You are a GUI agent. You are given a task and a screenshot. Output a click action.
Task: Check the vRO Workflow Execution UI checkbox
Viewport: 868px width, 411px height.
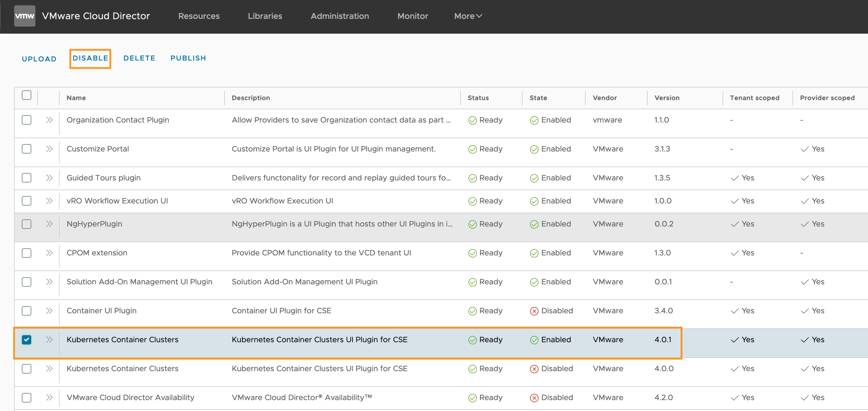[x=27, y=201]
